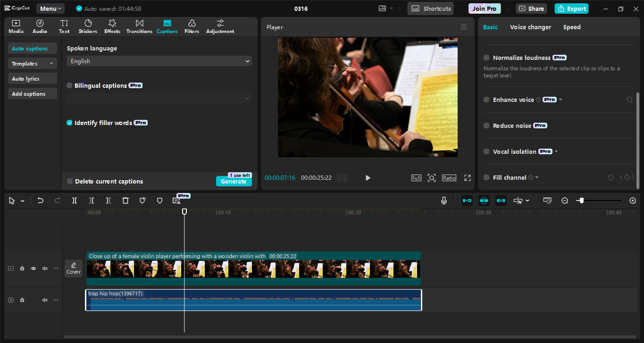644x343 pixels.
Task: Delete selected clip using the trash icon
Action: point(125,200)
